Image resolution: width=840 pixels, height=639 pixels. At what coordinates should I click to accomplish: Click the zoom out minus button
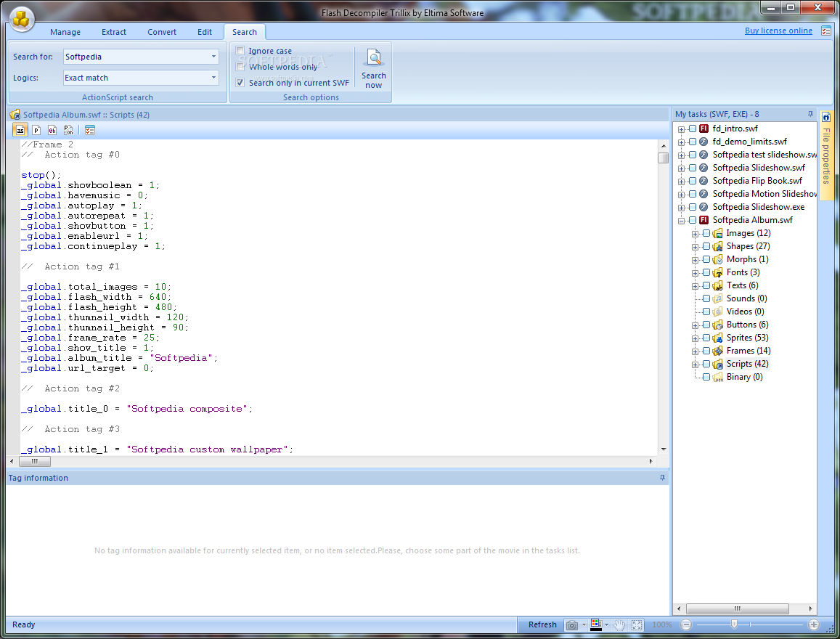[x=686, y=624]
